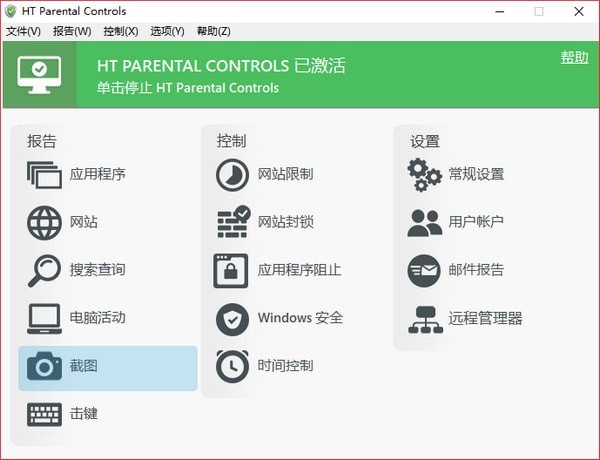Minimize the HT Parental Controls window
Screen dimensions: 600x460
(x=499, y=11)
